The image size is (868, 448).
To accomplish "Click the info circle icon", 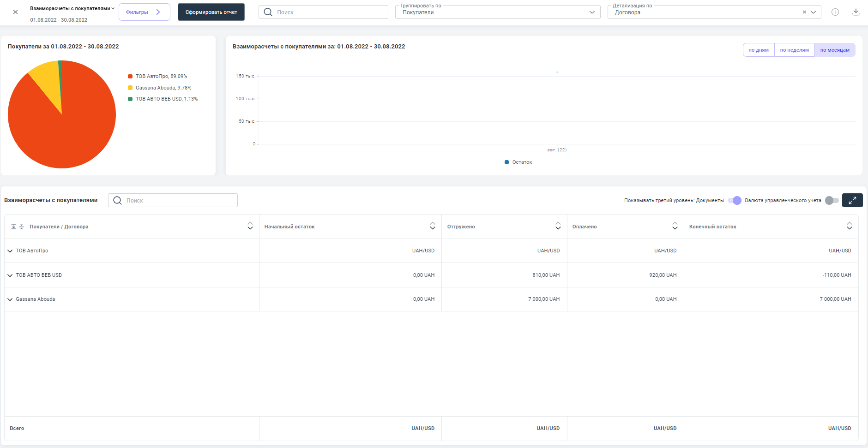I will tap(835, 12).
